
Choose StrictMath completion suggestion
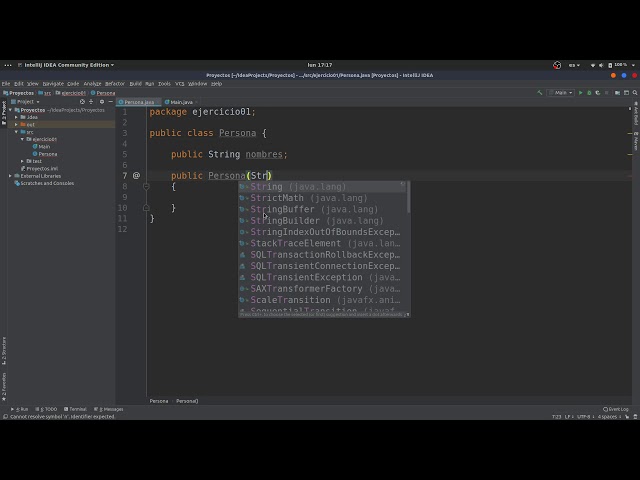pos(322,198)
